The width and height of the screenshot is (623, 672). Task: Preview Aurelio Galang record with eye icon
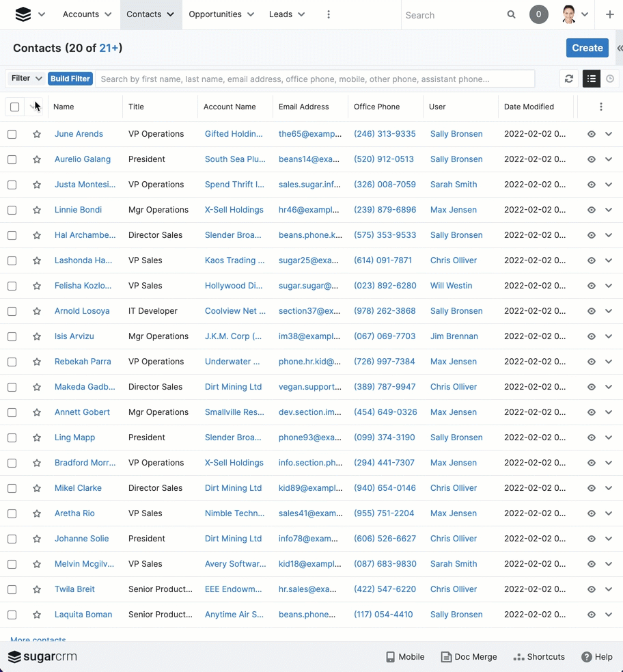point(592,160)
